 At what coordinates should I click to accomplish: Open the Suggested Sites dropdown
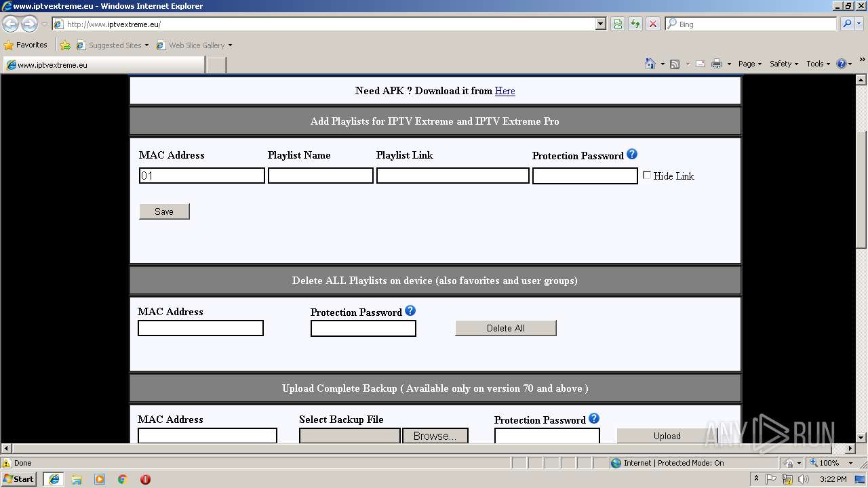pyautogui.click(x=146, y=45)
